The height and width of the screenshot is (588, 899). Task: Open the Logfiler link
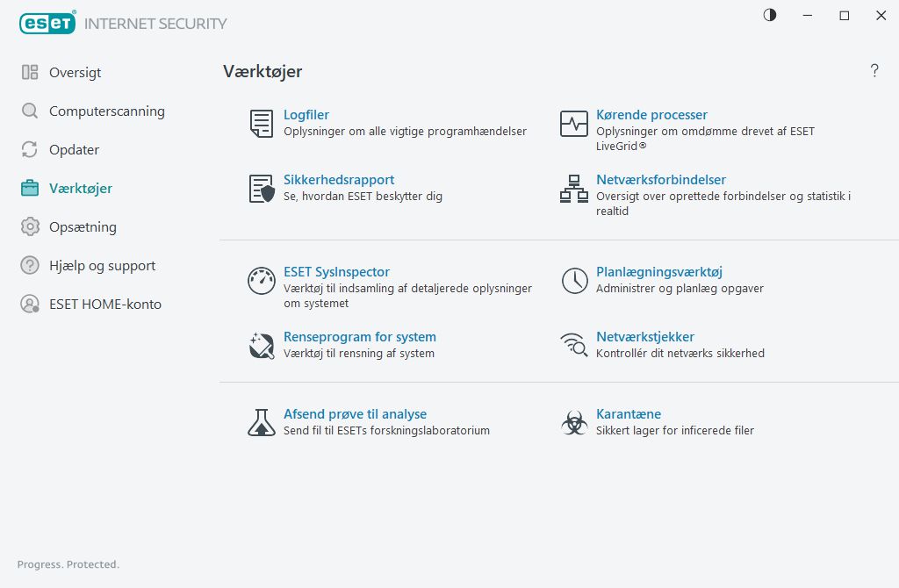click(x=306, y=115)
